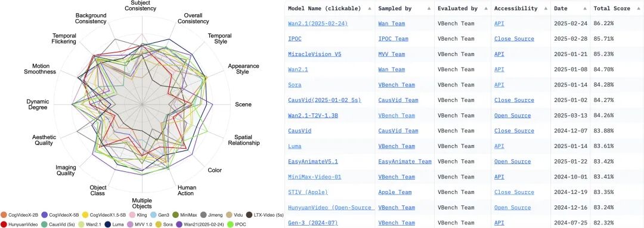The width and height of the screenshot is (644, 228).
Task: Open the Wan2.1-T2V-1.3B model link
Action: (x=313, y=115)
